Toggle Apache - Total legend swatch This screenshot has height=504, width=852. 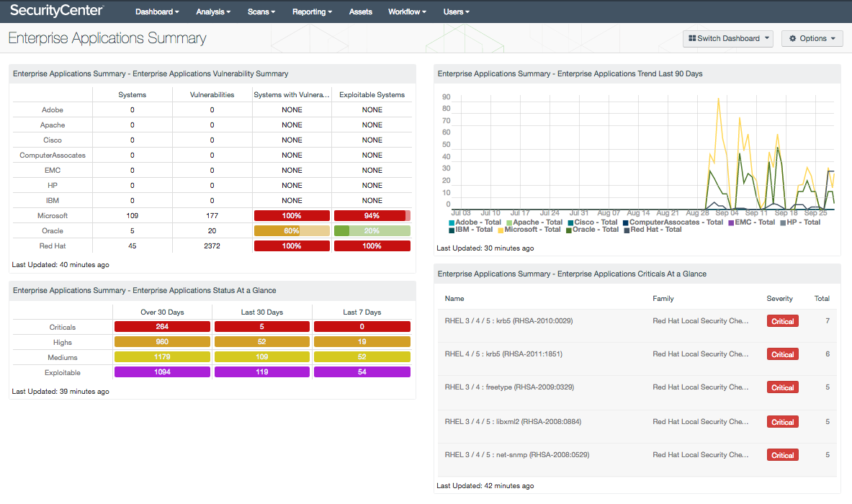coord(509,222)
